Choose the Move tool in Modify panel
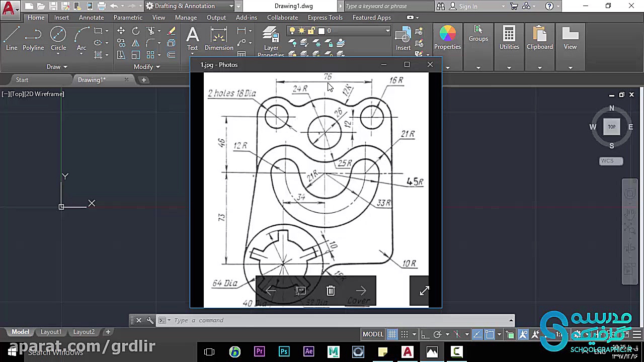 click(x=121, y=31)
